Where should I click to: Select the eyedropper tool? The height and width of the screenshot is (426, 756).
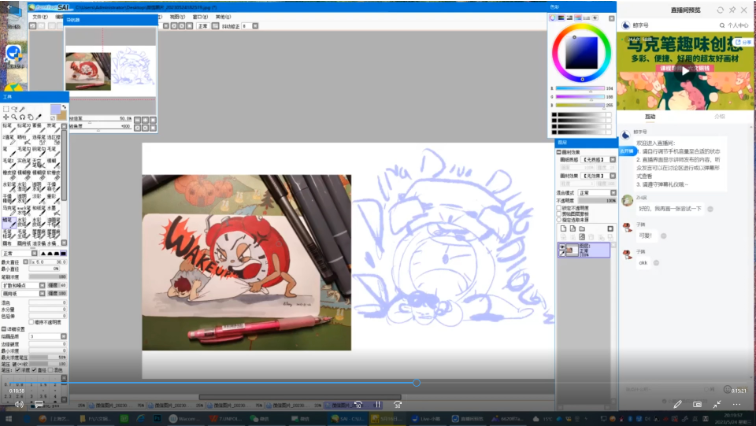(39, 117)
